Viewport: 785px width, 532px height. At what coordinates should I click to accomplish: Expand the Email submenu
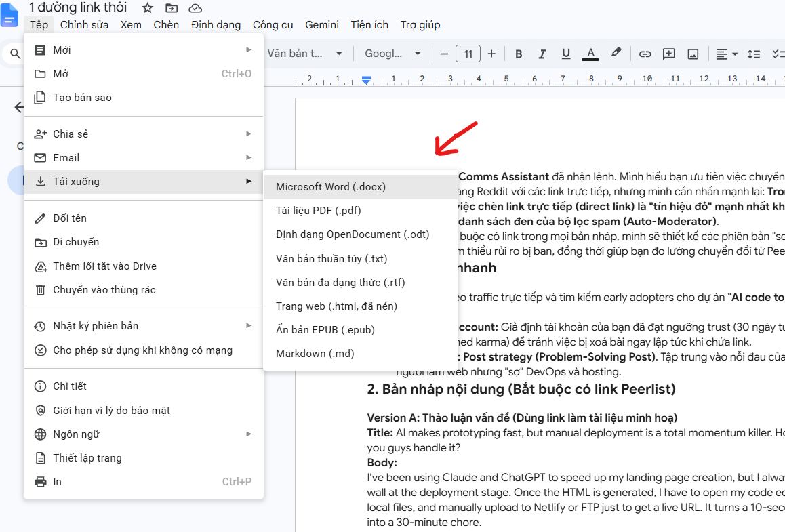pos(144,158)
